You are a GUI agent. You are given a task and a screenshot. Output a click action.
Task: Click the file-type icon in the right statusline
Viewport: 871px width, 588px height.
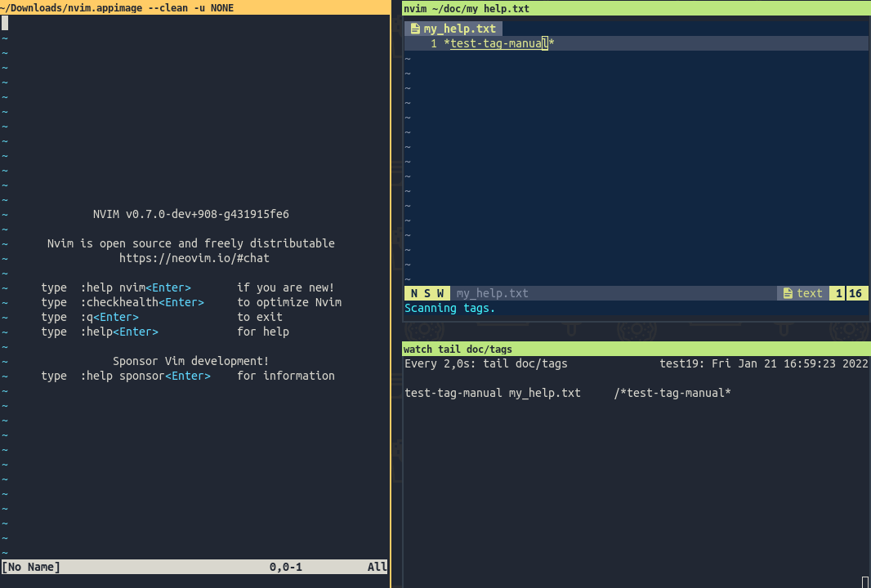click(x=788, y=292)
